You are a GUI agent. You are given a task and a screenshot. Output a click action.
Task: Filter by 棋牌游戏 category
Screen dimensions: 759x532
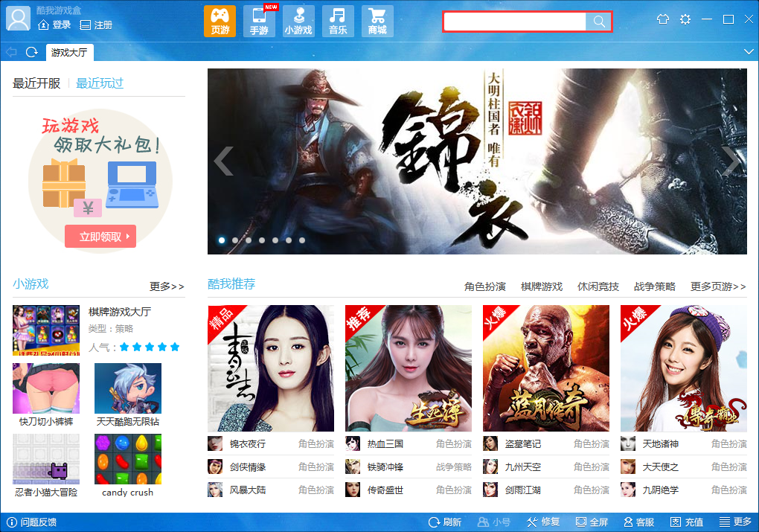tap(541, 286)
